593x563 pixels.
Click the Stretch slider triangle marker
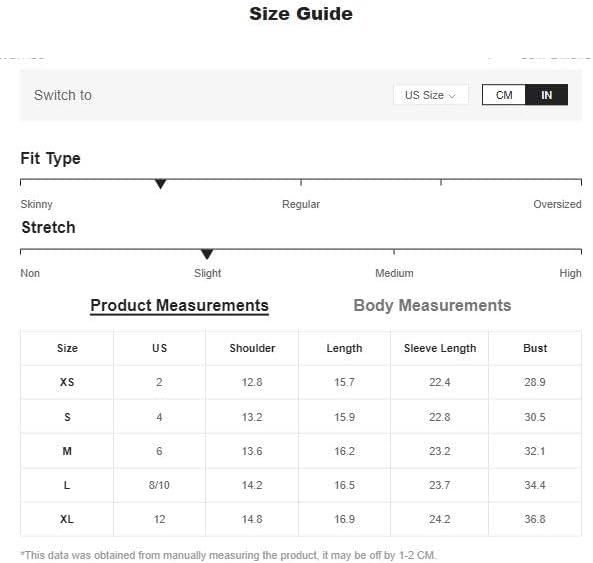[x=207, y=254]
